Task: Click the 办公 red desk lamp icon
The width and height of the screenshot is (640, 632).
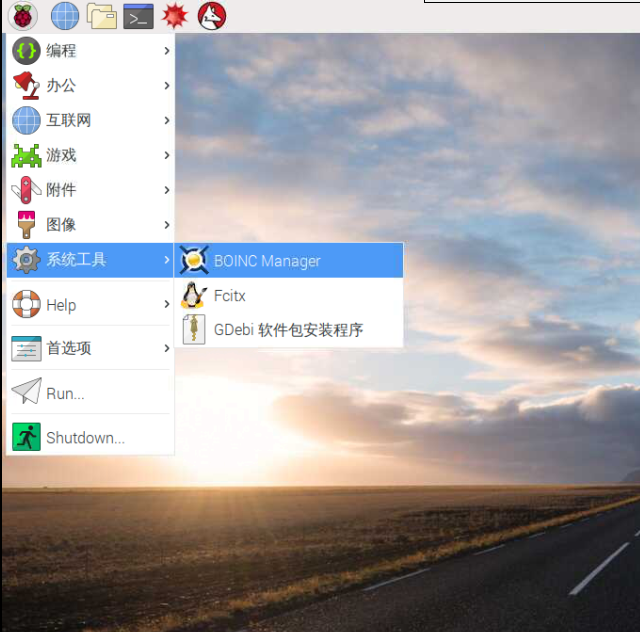Action: (x=26, y=85)
